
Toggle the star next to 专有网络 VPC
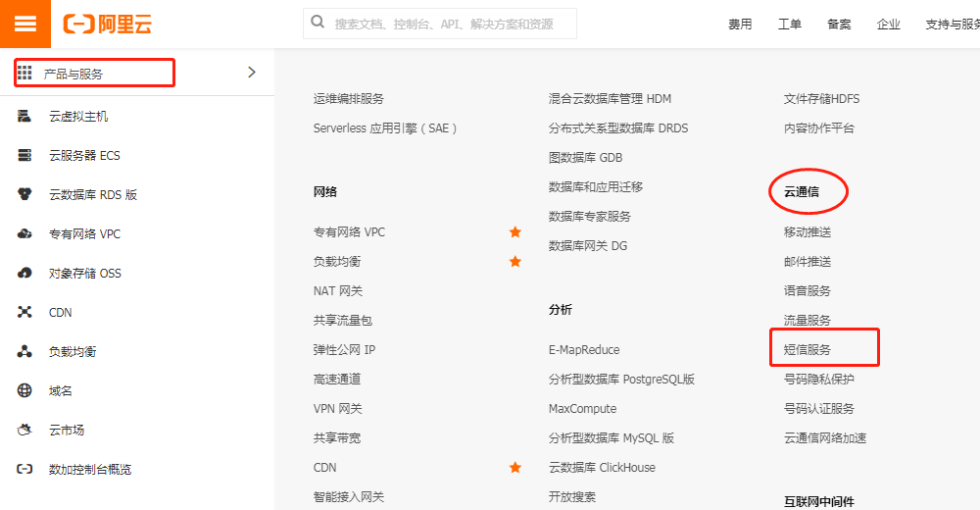(515, 232)
